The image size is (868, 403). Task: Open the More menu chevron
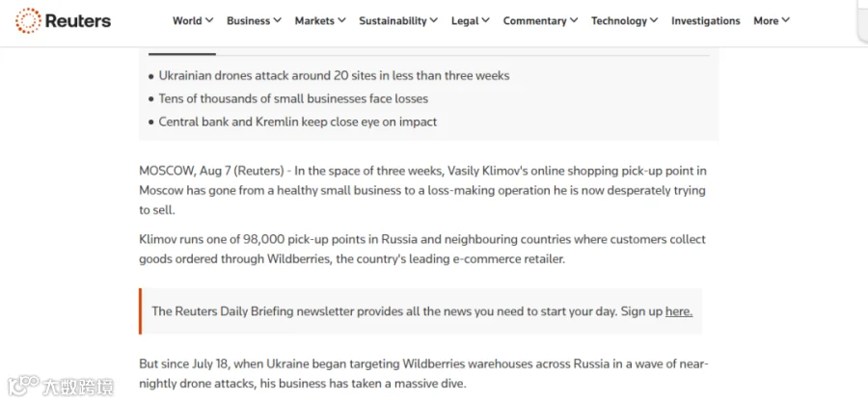[x=785, y=20]
